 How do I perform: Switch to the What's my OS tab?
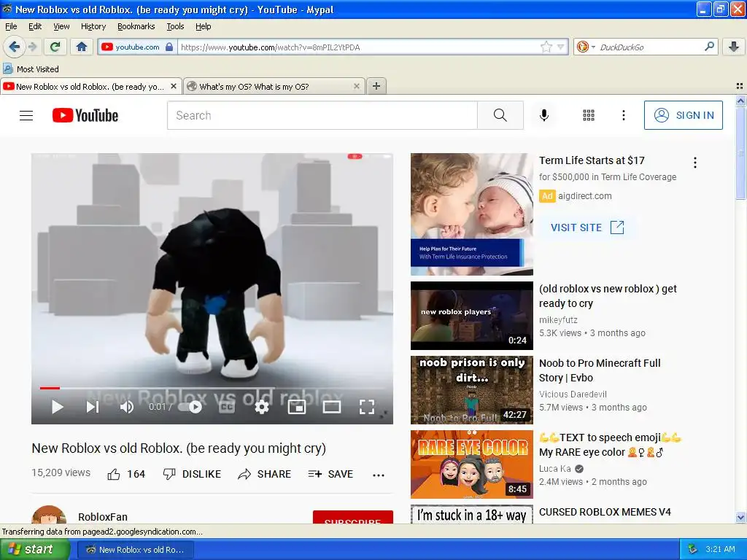coord(274,86)
